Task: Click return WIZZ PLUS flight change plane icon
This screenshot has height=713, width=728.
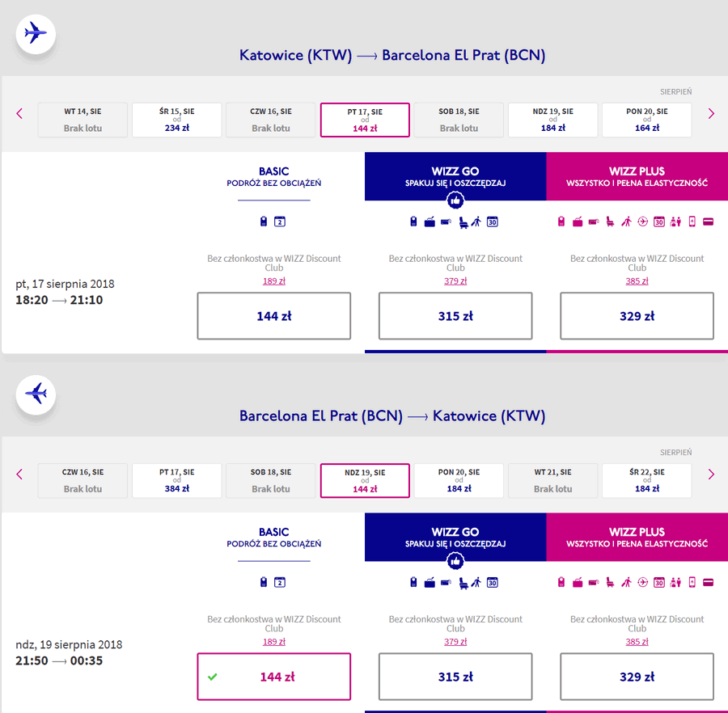Action: point(642,582)
